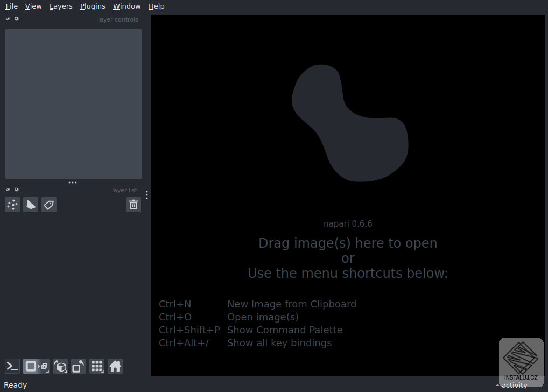Image resolution: width=548 pixels, height=392 pixels.
Task: Add a new labels layer
Action: tap(49, 205)
